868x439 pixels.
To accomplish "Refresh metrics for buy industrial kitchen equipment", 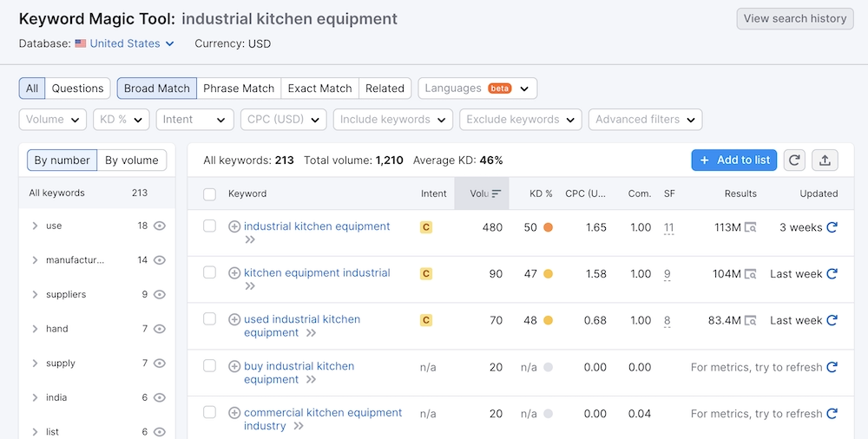I will tap(832, 367).
